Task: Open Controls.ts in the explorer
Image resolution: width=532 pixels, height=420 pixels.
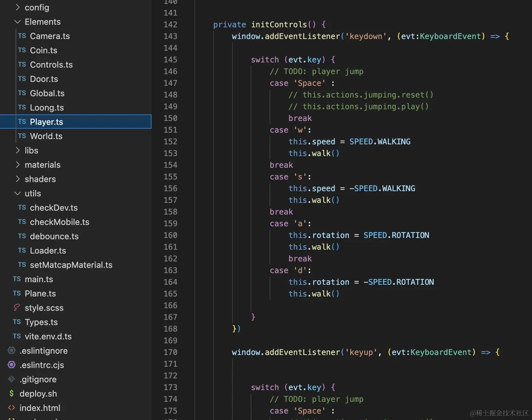Action: [51, 65]
